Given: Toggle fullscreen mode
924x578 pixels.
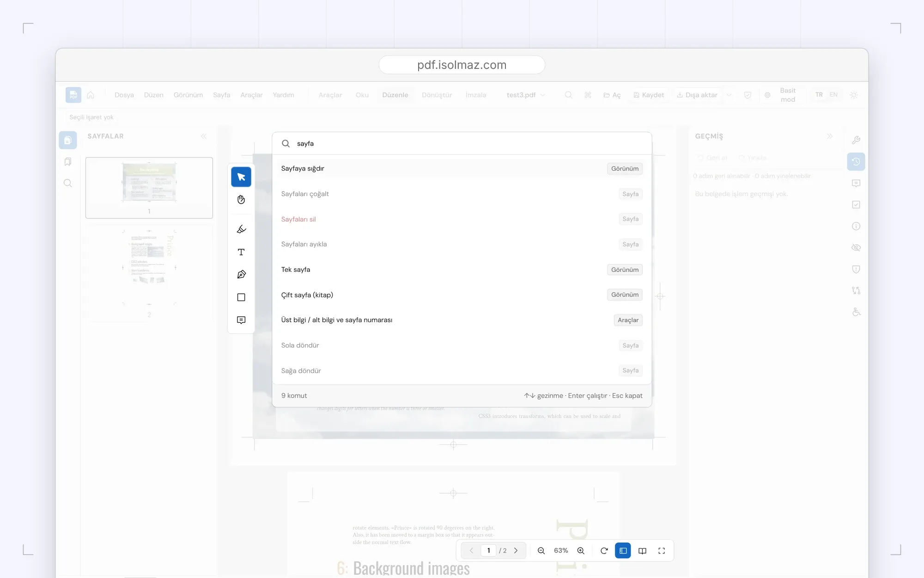Looking at the screenshot, I should (x=662, y=551).
